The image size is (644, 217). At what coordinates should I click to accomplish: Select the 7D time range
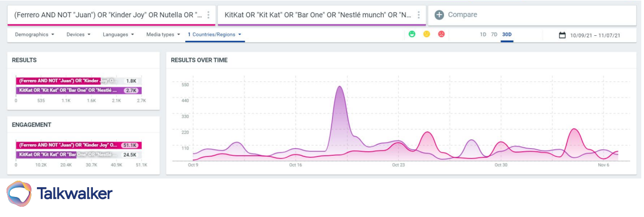click(494, 35)
